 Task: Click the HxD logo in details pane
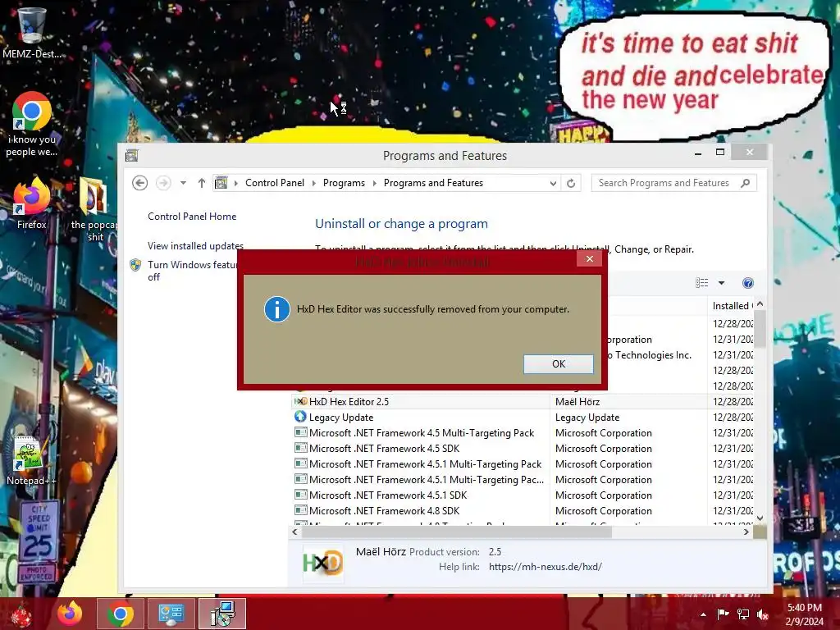pos(322,563)
